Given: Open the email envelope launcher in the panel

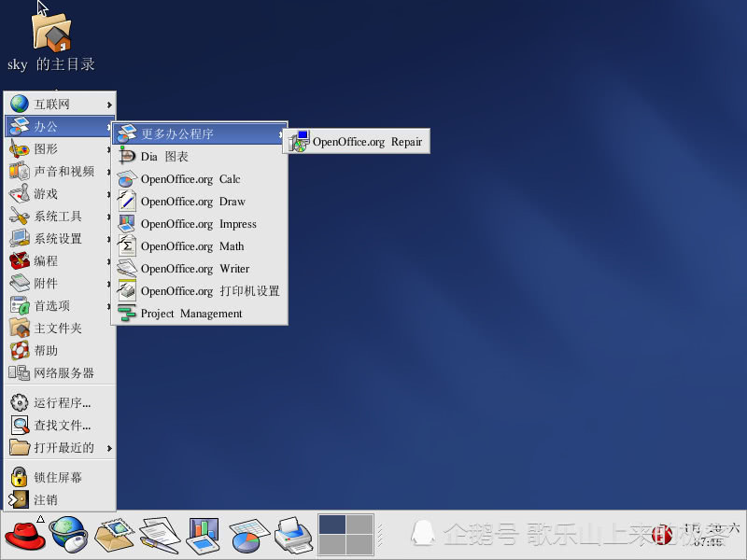Looking at the screenshot, I should [114, 535].
